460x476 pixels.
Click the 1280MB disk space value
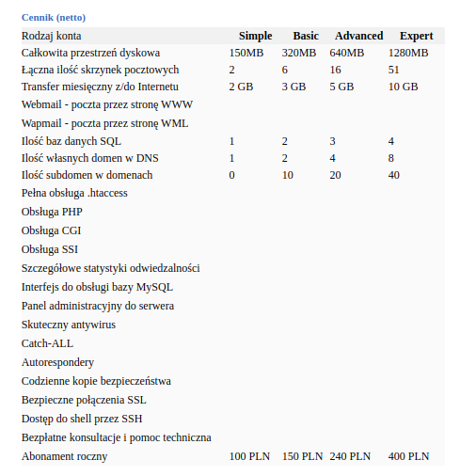coord(408,53)
